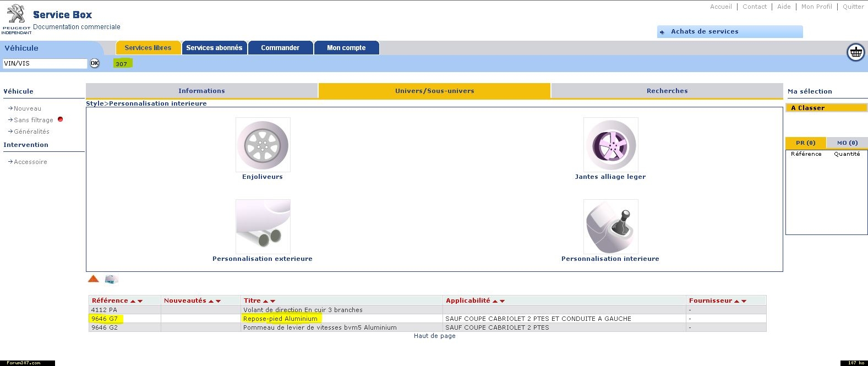Click the Enjoliveurs wheel cover image
This screenshot has width=868, height=366.
tap(263, 145)
